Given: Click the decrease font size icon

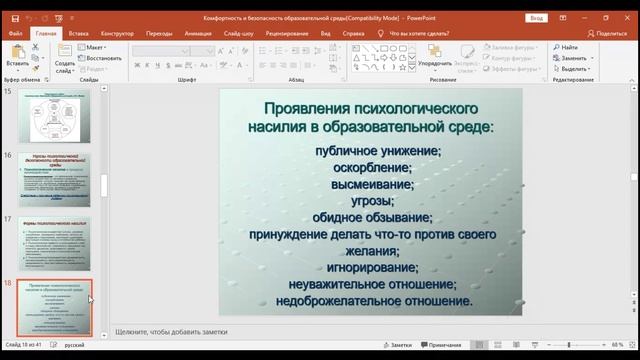Looking at the screenshot, I should pyautogui.click(x=231, y=51).
